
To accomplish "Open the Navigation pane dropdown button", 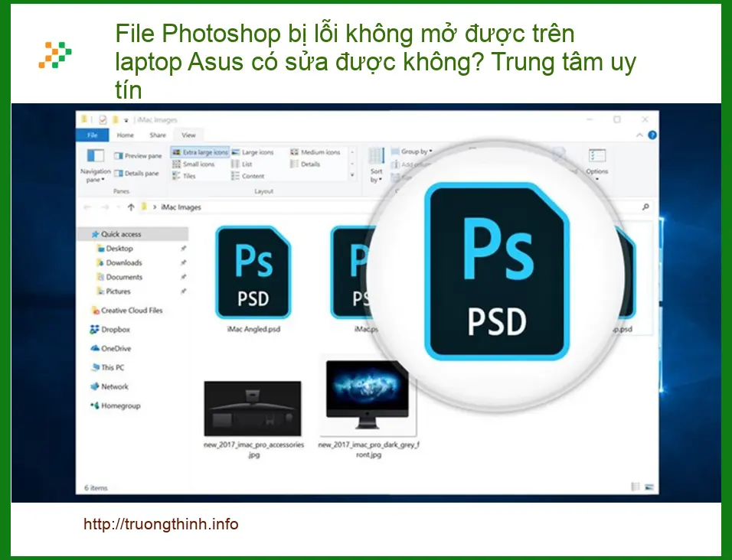I will 95,166.
